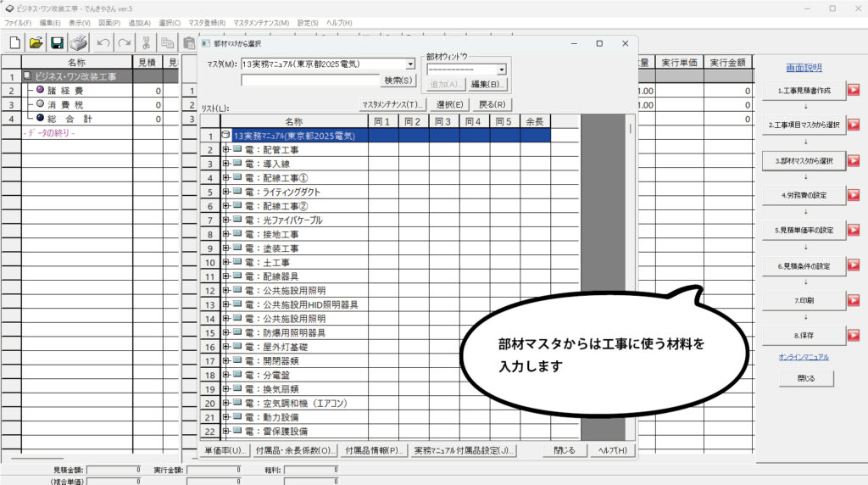The width and height of the screenshot is (868, 485).
Task: Expand the 電:光ファイバケーブル node
Action: [x=225, y=220]
